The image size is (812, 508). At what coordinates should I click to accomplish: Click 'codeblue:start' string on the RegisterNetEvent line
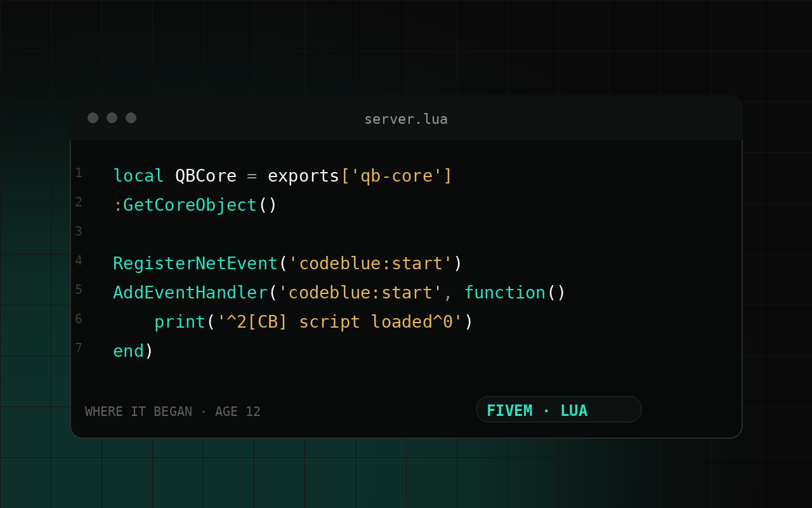[x=370, y=264]
